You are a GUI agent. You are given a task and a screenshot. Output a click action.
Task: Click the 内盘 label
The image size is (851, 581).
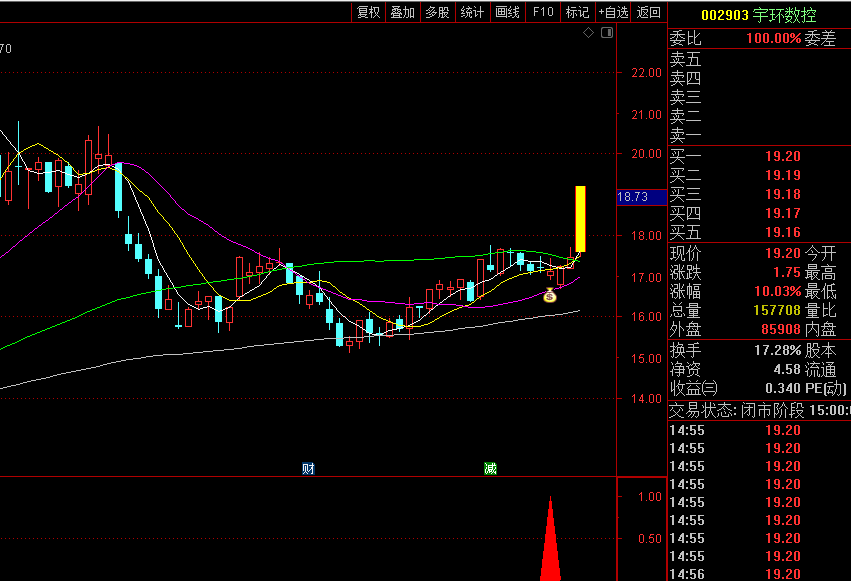(x=820, y=329)
